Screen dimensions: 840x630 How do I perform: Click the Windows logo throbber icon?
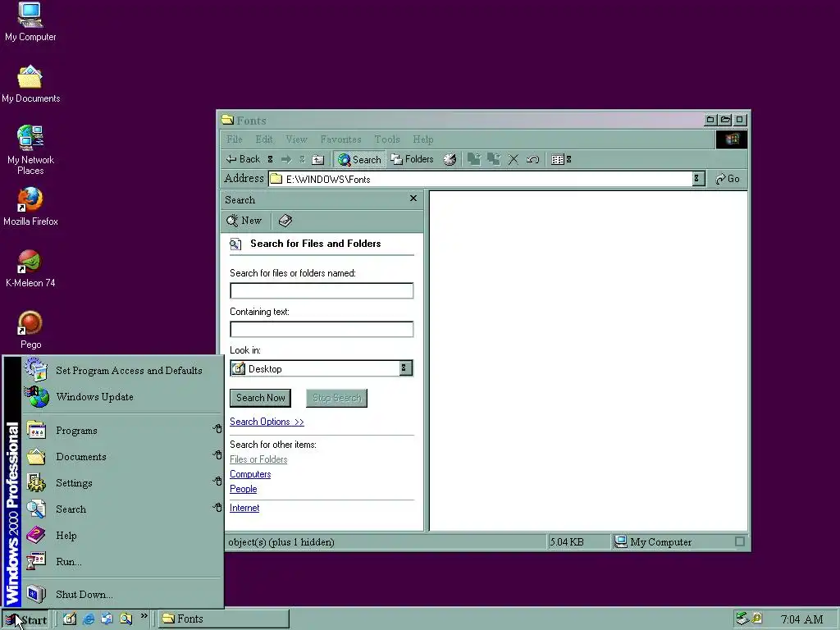click(731, 139)
